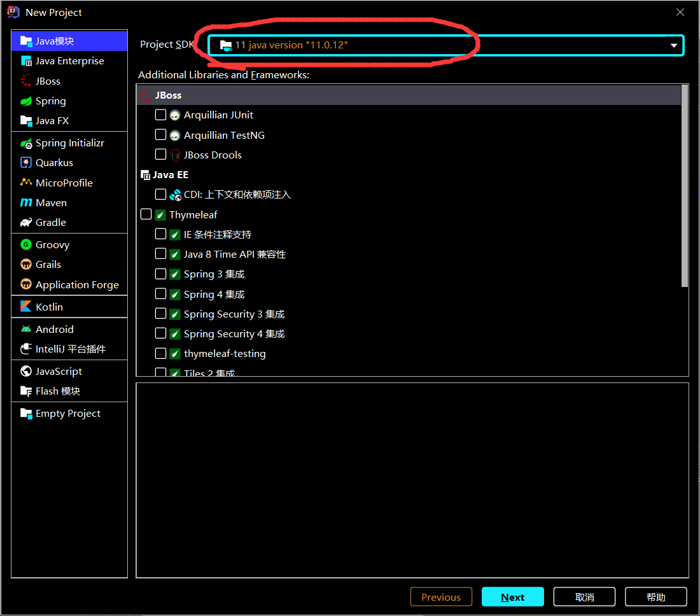
Task: Check the Spring 3 集成 checkbox
Action: click(x=160, y=274)
